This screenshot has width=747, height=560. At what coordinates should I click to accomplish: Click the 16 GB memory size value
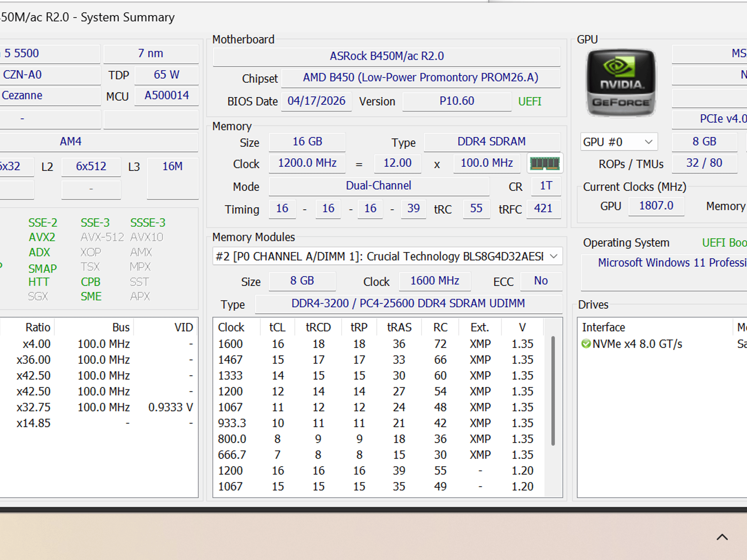(x=307, y=142)
